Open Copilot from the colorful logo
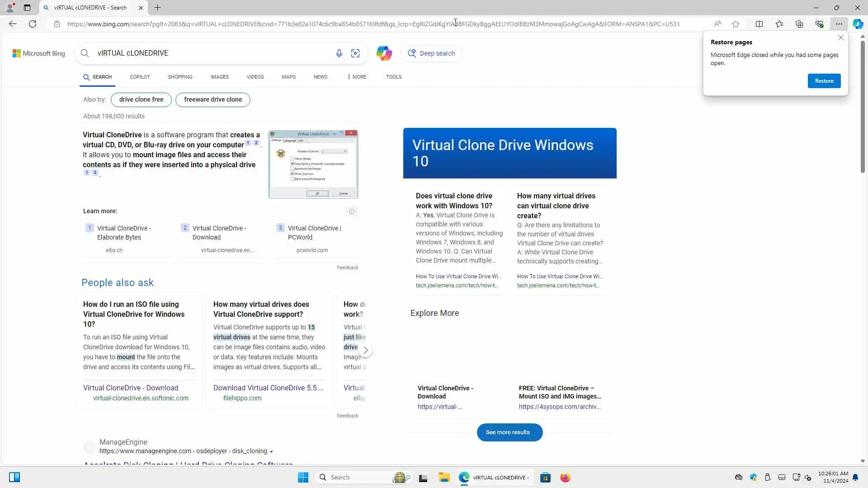 pyautogui.click(x=384, y=53)
